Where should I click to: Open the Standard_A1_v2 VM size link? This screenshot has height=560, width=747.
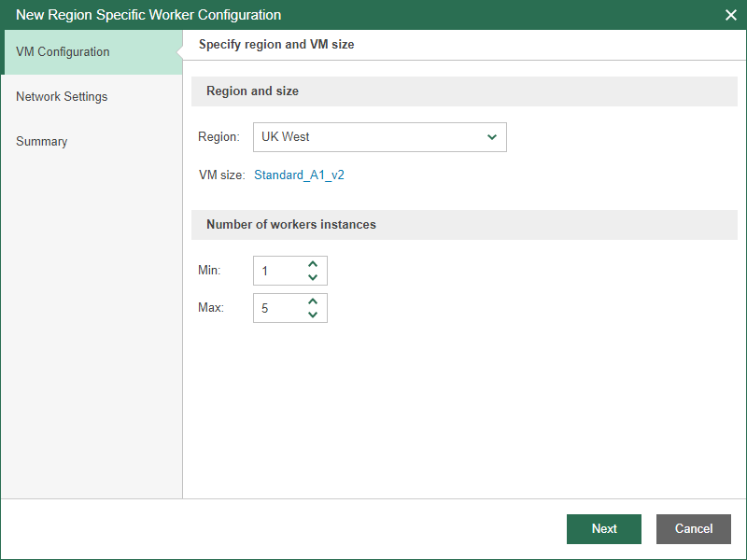coord(299,175)
